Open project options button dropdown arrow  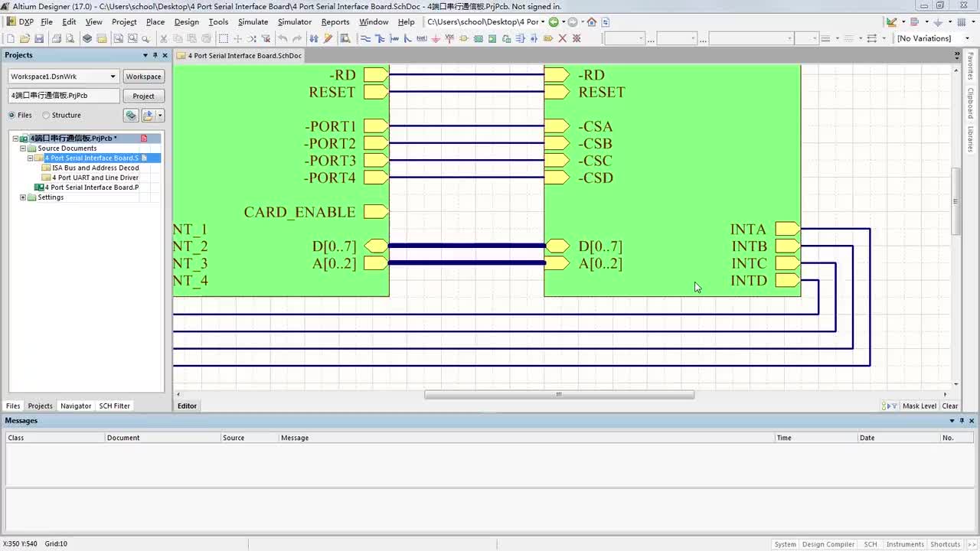pyautogui.click(x=160, y=116)
